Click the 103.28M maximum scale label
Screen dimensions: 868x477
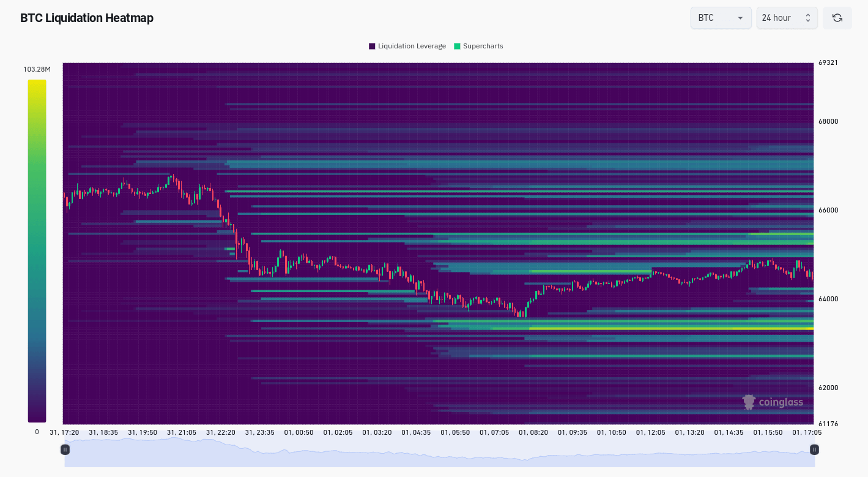click(x=37, y=69)
